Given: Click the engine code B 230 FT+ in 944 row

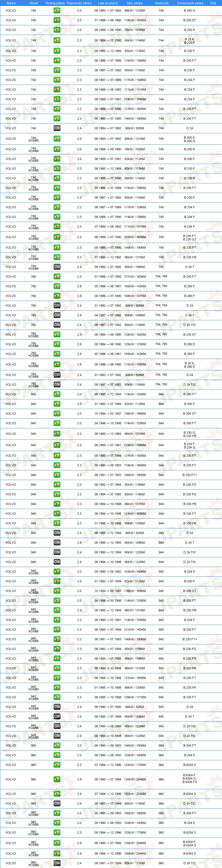Looking at the screenshot, I should (190, 475).
